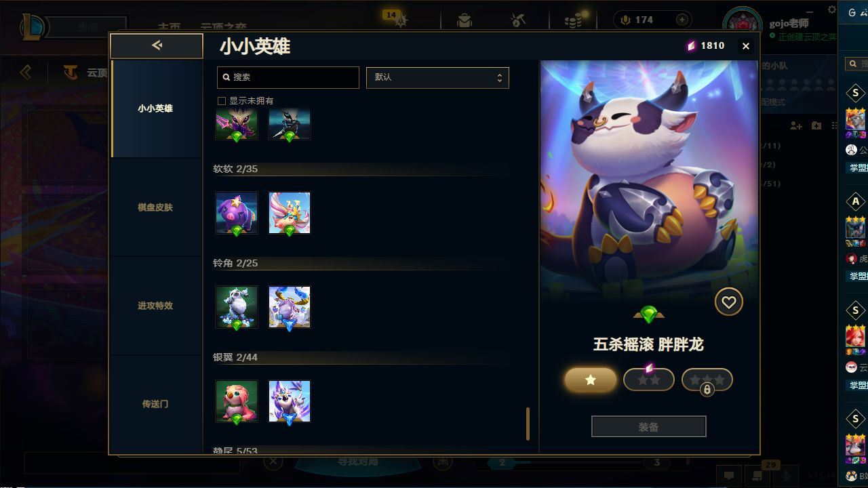This screenshot has width=868, height=488.
Task: Click the dropdown arrows on sort box
Action: click(500, 77)
